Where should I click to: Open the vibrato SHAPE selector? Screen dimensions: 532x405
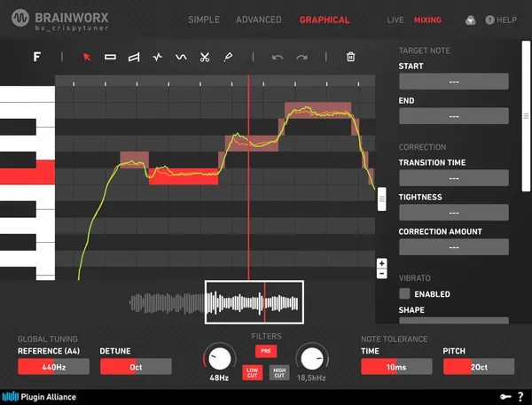click(x=454, y=321)
